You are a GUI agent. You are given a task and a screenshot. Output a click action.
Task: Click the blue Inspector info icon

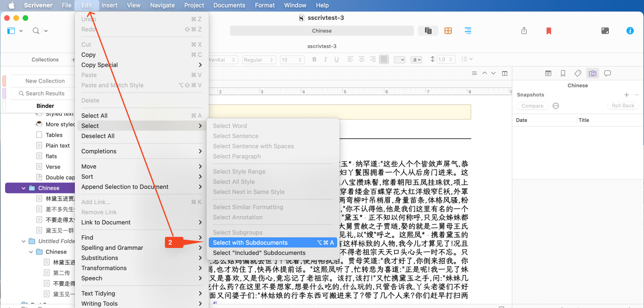coord(630,30)
